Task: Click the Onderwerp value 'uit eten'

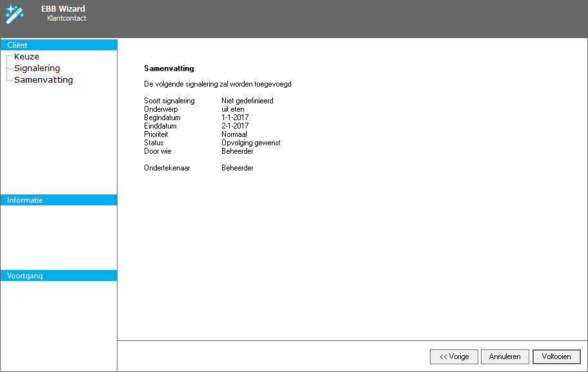Action: click(232, 109)
